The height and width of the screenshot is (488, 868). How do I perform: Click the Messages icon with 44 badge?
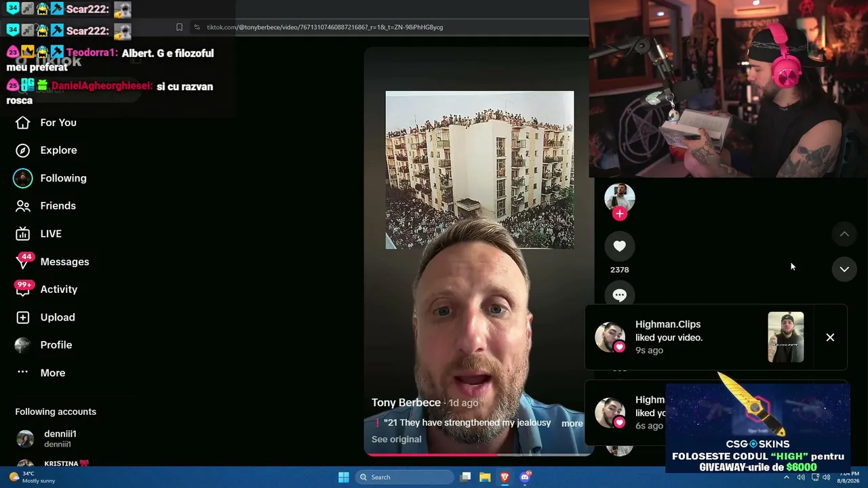[23, 261]
